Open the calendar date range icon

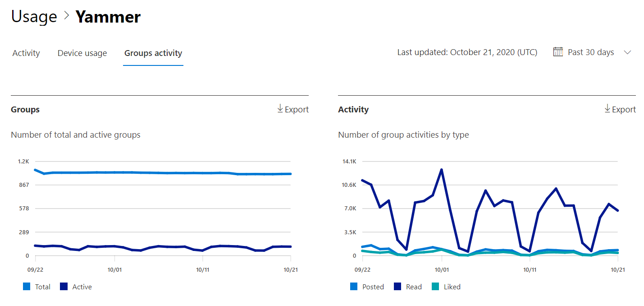[558, 52]
